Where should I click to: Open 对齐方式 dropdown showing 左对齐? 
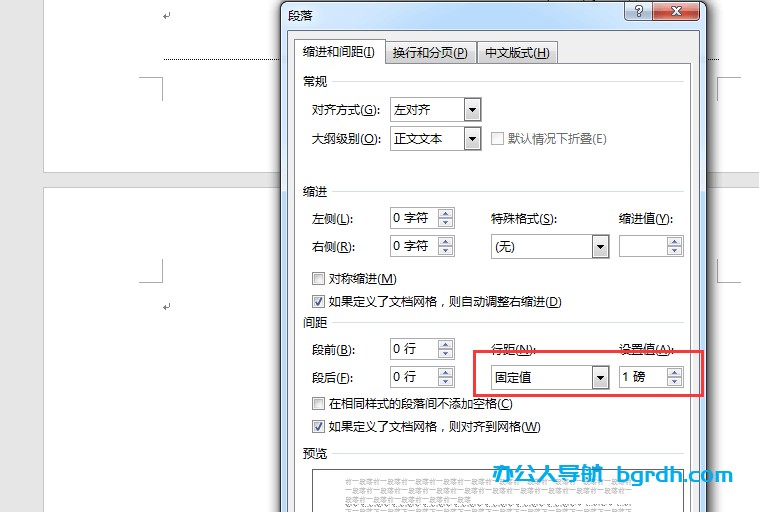[x=472, y=110]
